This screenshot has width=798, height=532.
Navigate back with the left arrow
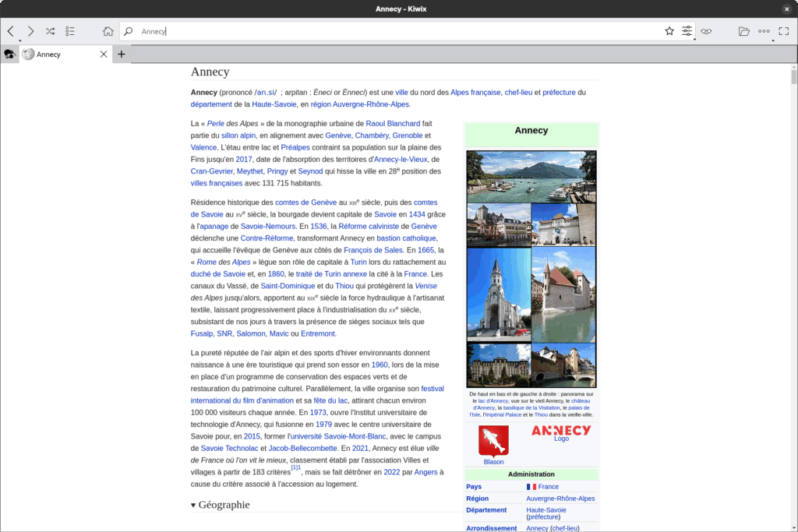click(x=9, y=31)
